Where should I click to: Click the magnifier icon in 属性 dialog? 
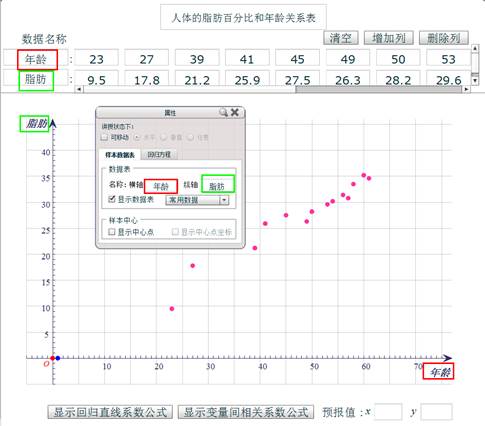[223, 112]
